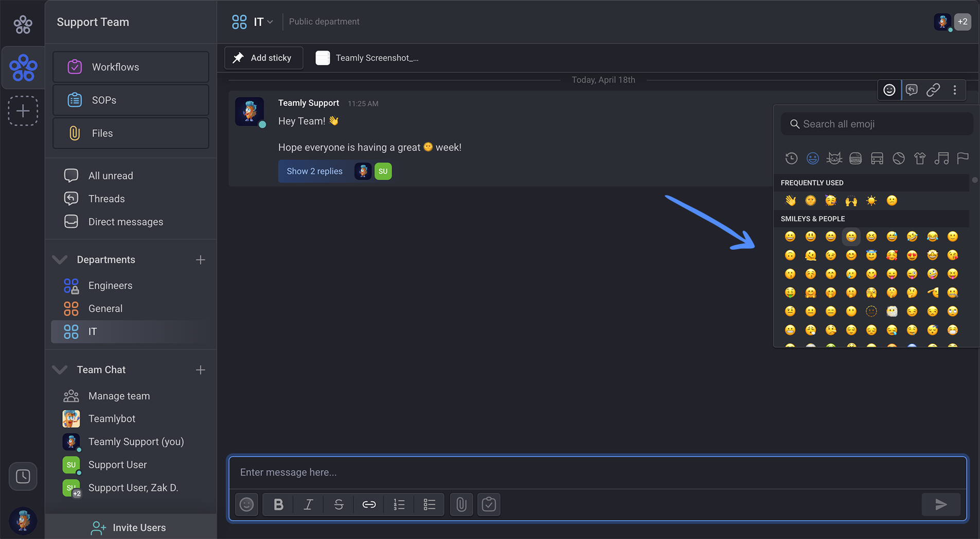Switch to the recent emoji category tab
Image resolution: width=980 pixels, height=539 pixels.
point(791,158)
